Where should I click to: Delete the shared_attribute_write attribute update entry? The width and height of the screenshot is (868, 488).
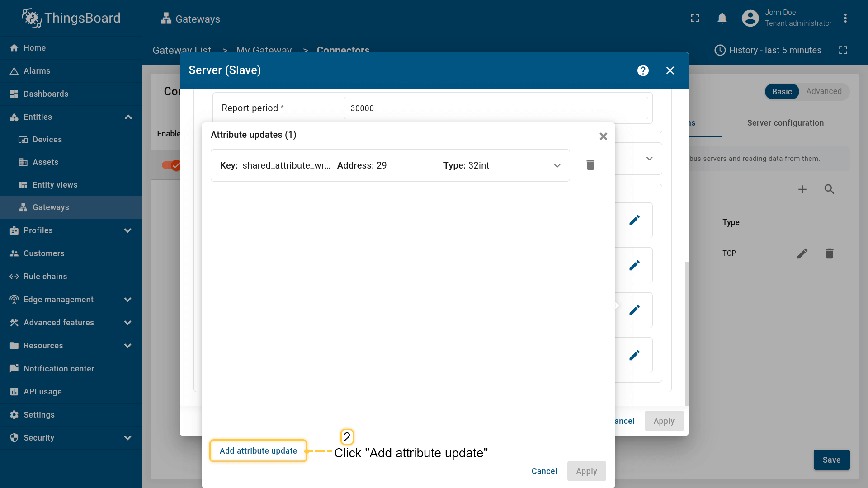click(x=590, y=165)
